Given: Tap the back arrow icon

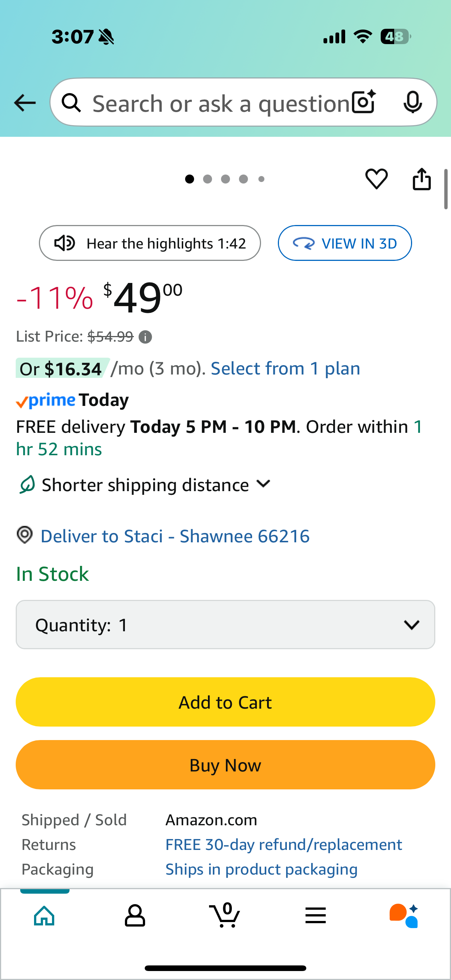Looking at the screenshot, I should point(25,103).
